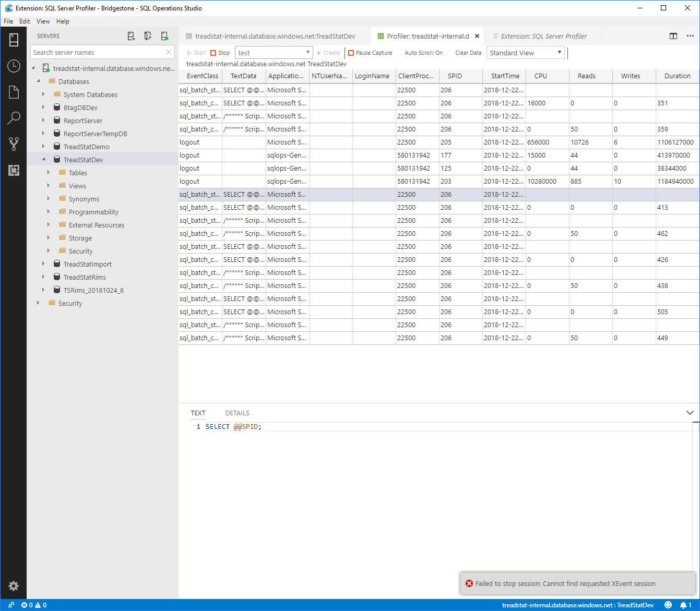Toggle Auto Scroll off
Image resolution: width=700 pixels, height=611 pixels.
click(x=423, y=52)
